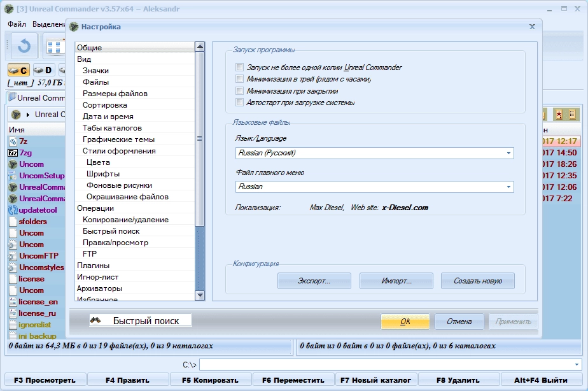
Task: Enable autostart at system boot checkbox
Action: click(239, 102)
